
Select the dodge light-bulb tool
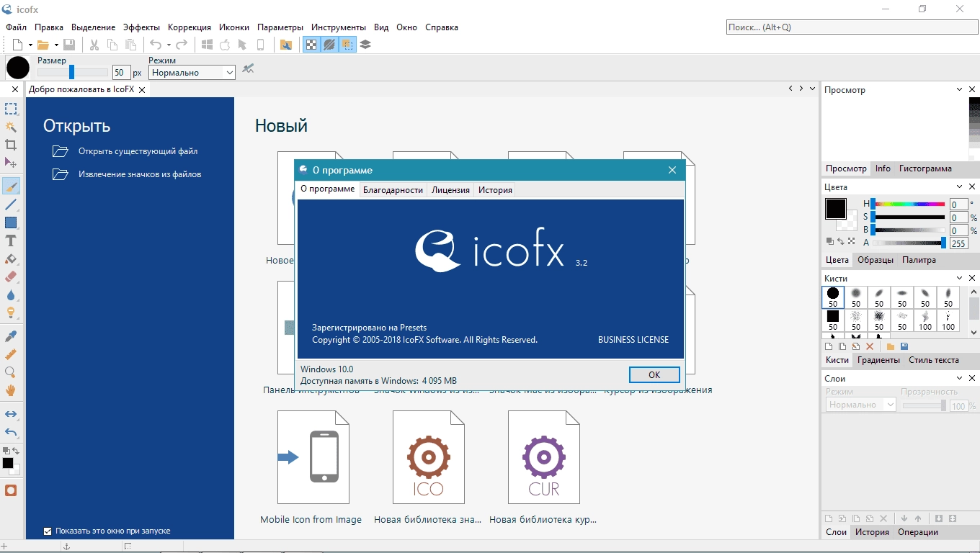[11, 313]
